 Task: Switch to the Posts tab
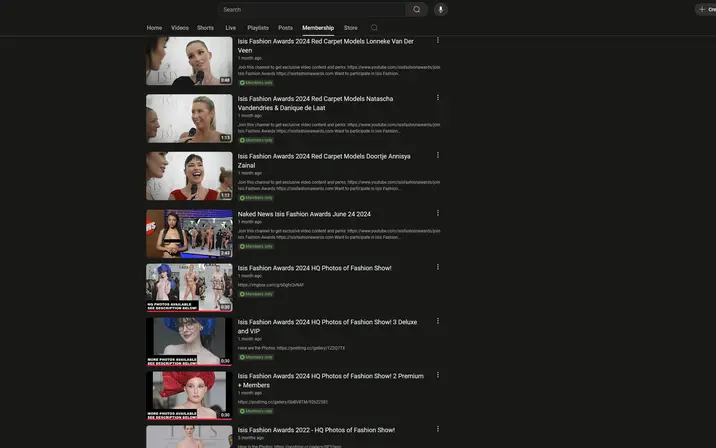click(x=285, y=28)
